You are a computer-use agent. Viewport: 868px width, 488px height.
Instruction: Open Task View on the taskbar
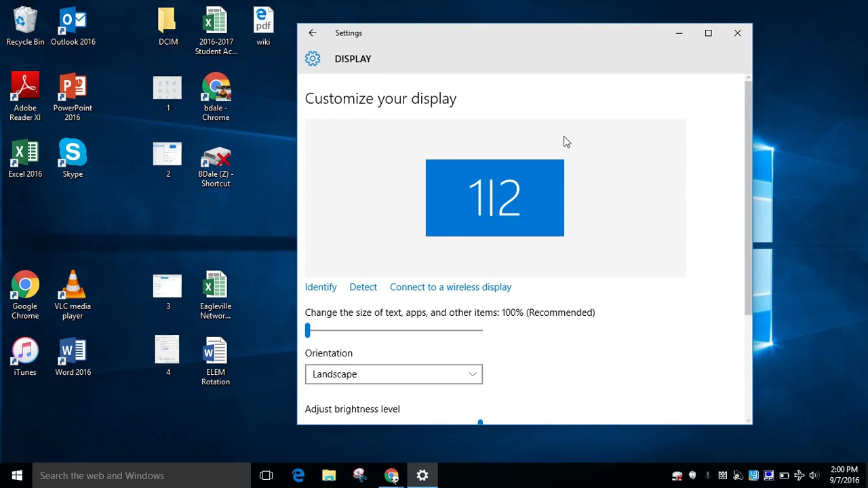tap(266, 475)
